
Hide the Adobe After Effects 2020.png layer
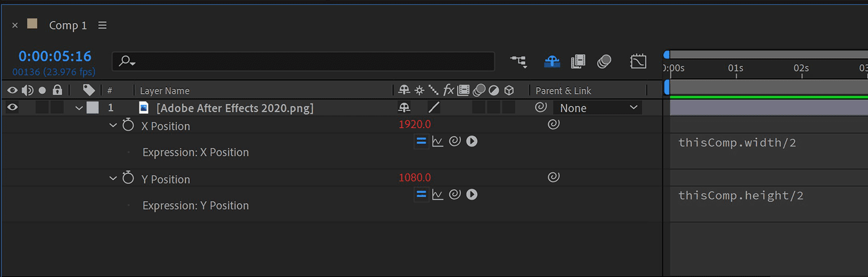12,108
